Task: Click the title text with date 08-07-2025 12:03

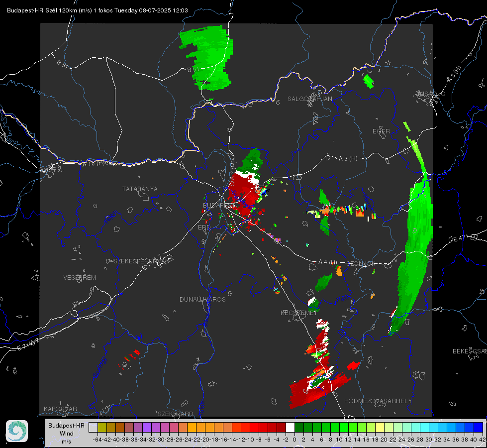Action: click(97, 10)
